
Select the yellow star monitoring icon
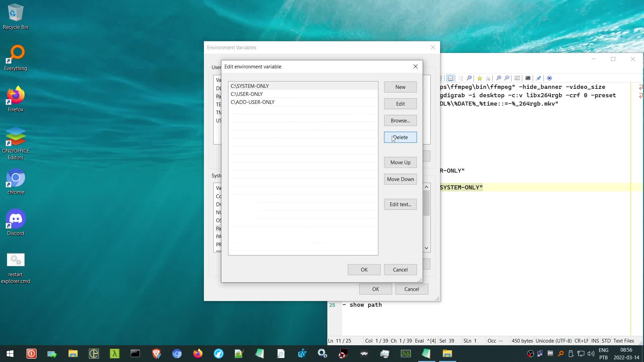[480, 78]
